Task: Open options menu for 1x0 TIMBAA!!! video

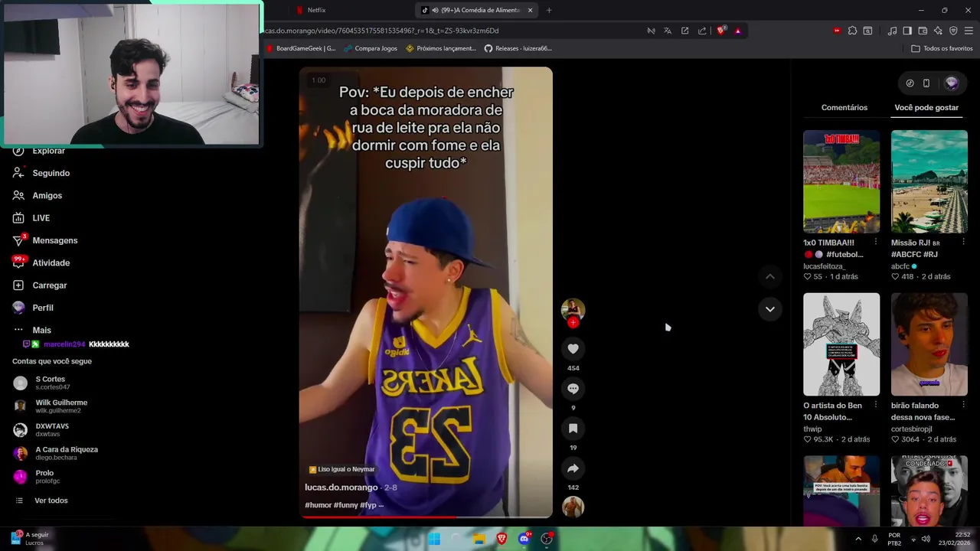Action: coord(876,243)
